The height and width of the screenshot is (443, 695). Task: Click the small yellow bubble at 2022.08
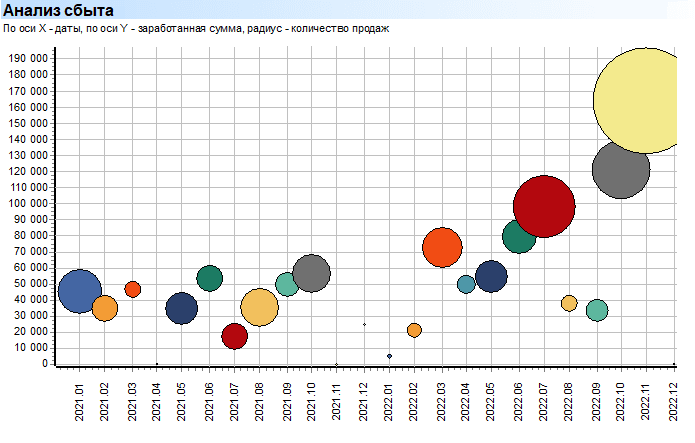click(569, 303)
